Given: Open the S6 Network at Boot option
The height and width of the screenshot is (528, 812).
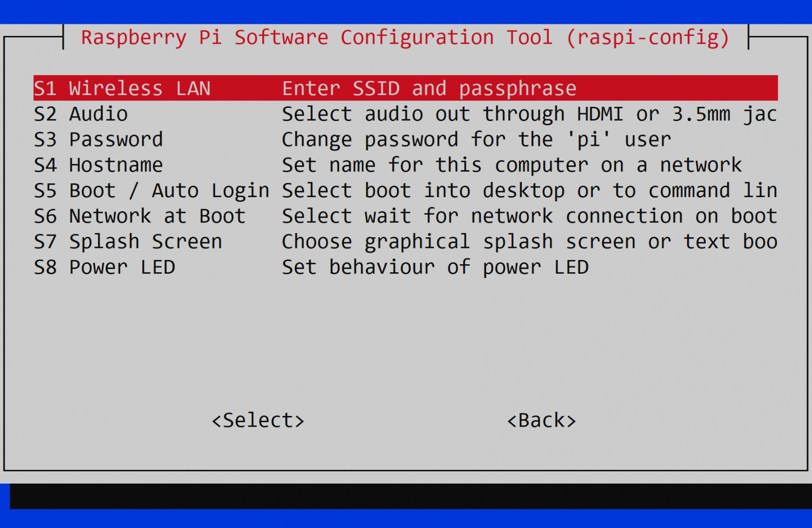Looking at the screenshot, I should click(140, 216).
